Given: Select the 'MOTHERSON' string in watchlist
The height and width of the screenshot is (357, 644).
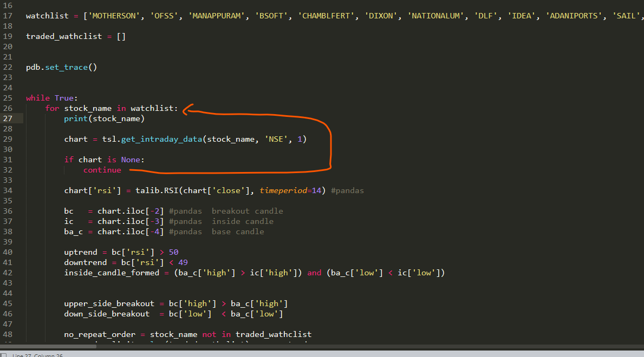Looking at the screenshot, I should (114, 16).
